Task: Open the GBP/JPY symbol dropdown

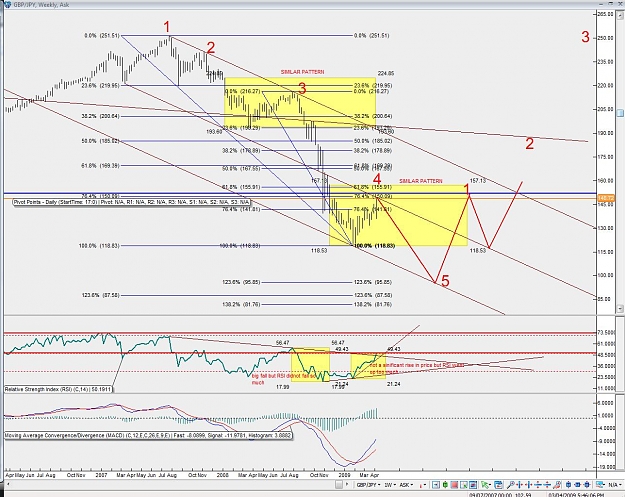Action: [368, 485]
